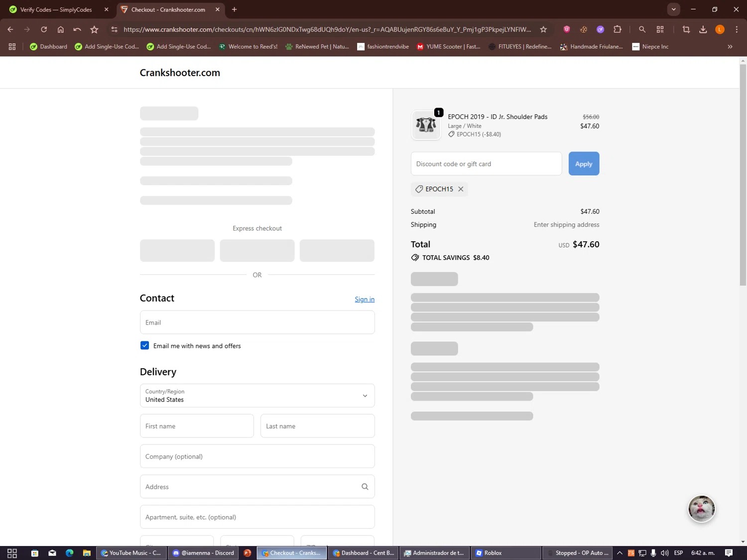747x560 pixels.
Task: View site information icon beside the URL
Action: [114, 29]
